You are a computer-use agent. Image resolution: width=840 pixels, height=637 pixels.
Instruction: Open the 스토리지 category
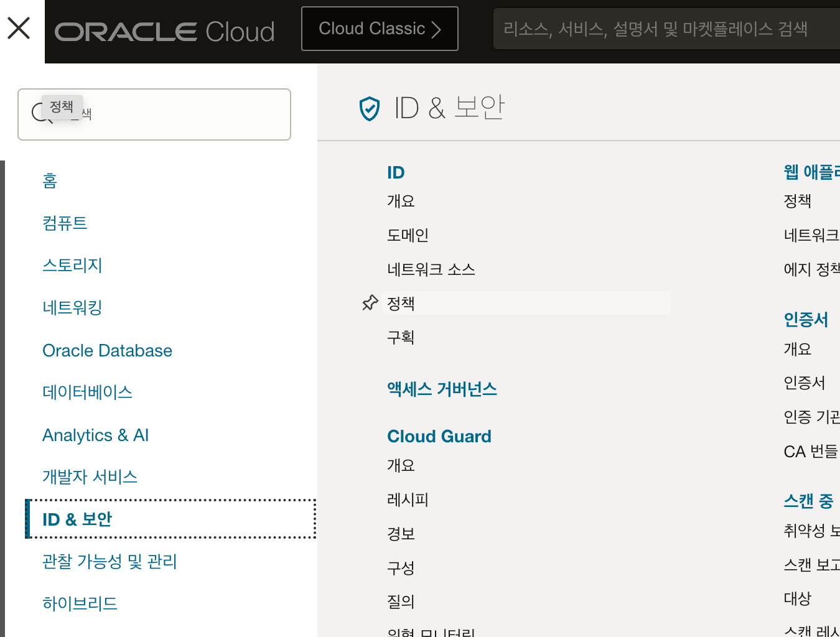(x=72, y=266)
